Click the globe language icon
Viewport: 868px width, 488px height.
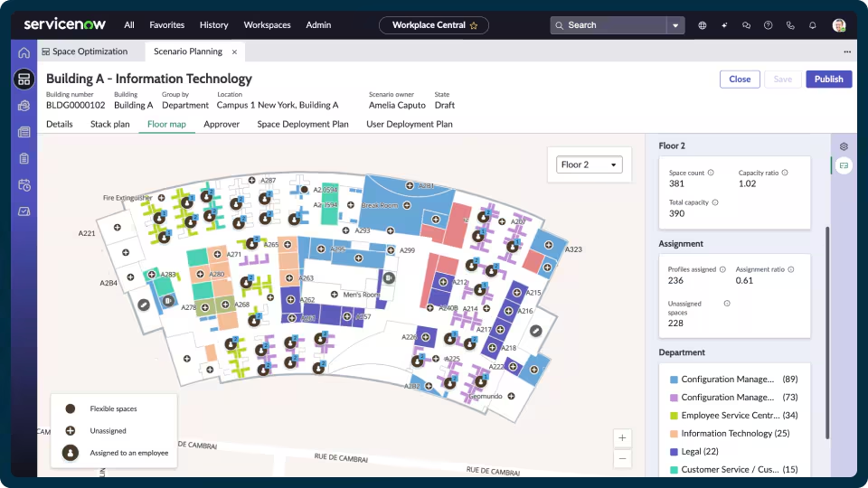[702, 25]
